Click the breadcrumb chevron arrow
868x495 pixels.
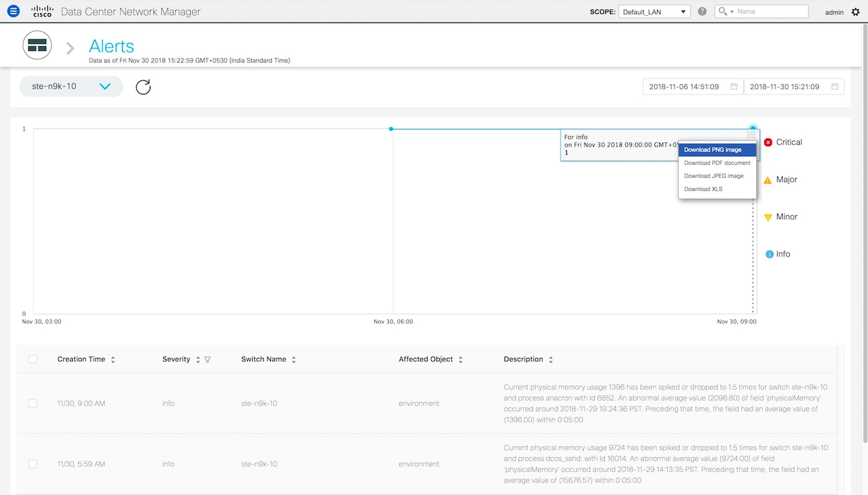coord(70,48)
